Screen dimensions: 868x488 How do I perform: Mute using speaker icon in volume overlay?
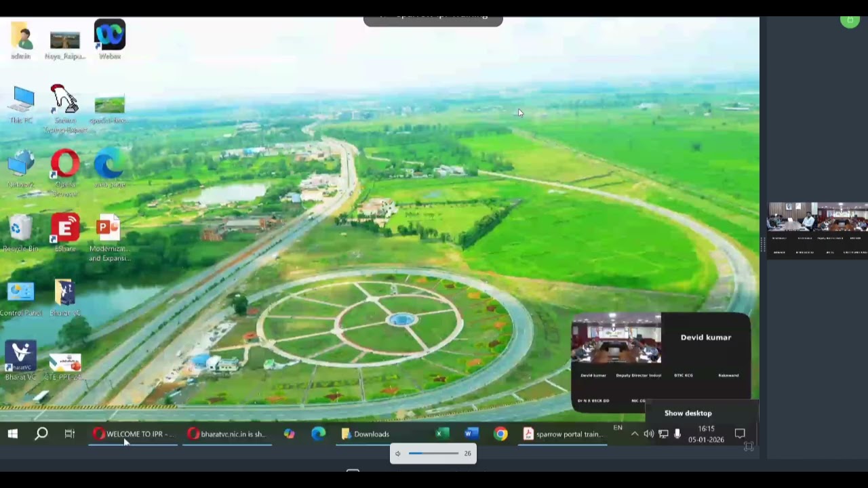(x=398, y=453)
